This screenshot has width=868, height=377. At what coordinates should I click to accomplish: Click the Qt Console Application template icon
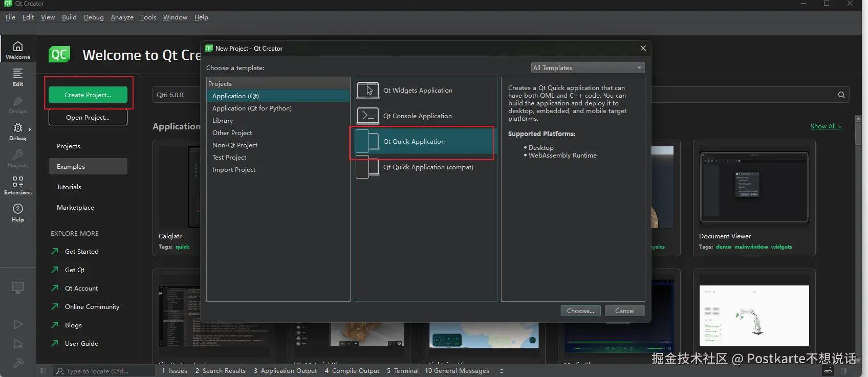[367, 116]
